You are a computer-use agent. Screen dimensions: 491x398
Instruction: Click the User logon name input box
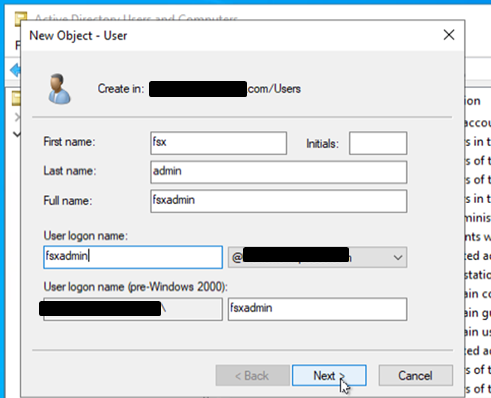(133, 257)
